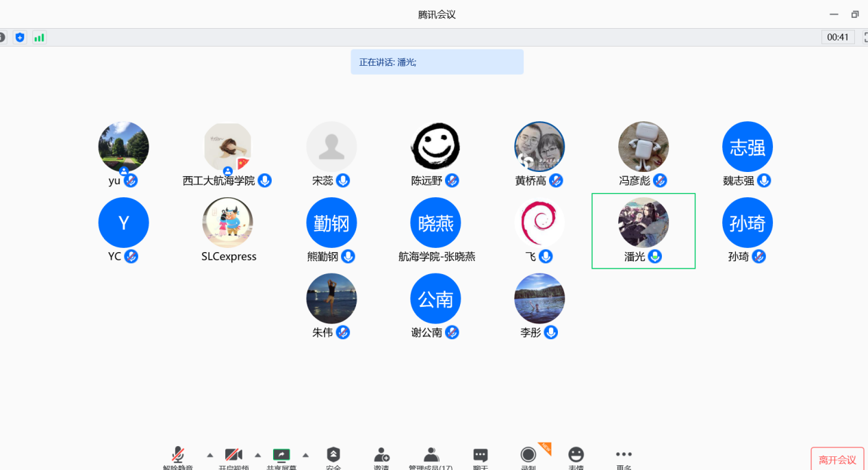Click the mic icon next to 宋蕊
Screen dimensions: 868x470
tap(343, 180)
